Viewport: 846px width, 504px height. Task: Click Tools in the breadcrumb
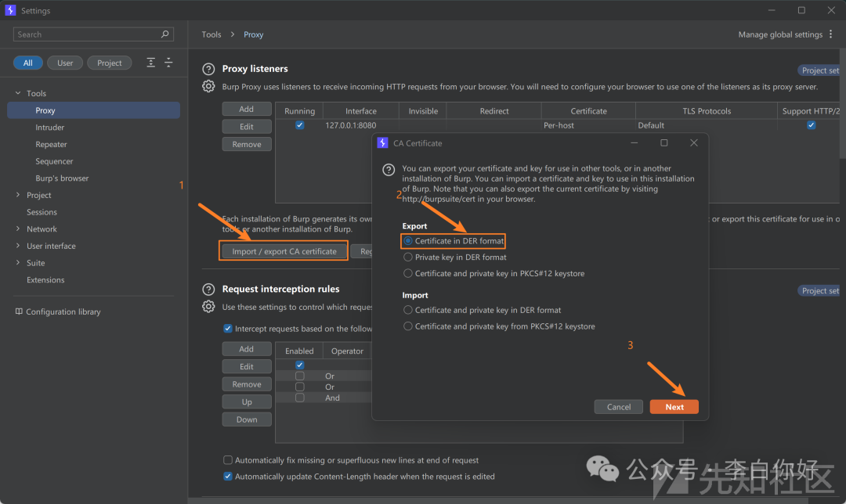point(211,34)
